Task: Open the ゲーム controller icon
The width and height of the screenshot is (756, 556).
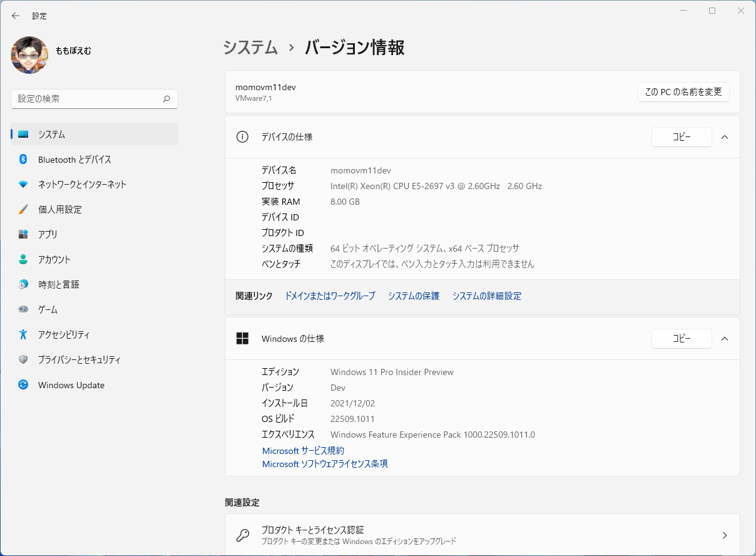Action: point(23,309)
